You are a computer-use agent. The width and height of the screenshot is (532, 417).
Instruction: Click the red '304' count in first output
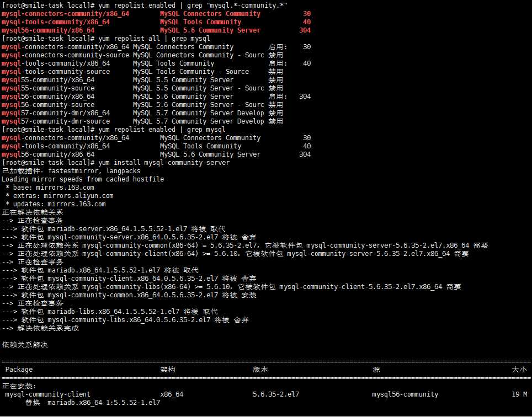(305, 30)
